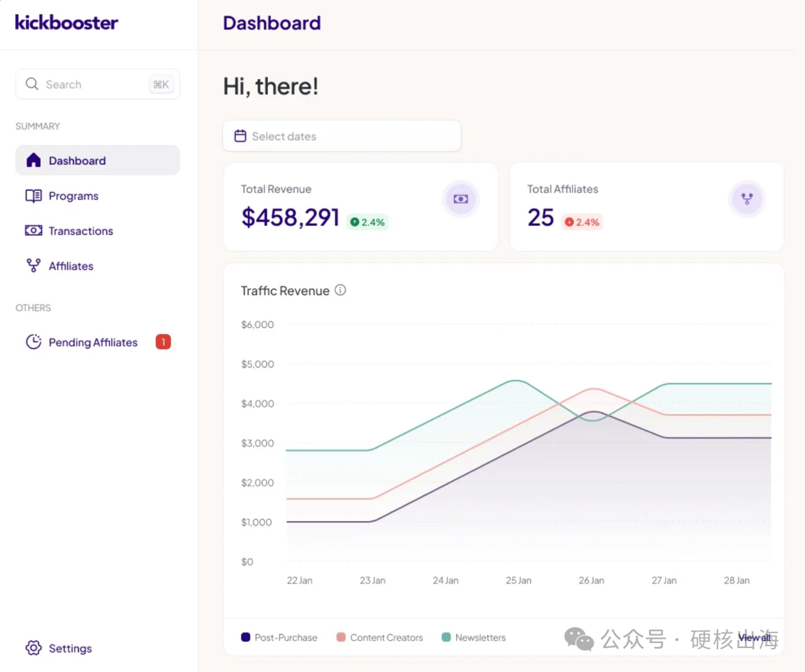This screenshot has height=672, width=805.
Task: Click the Hi, there! greeting
Action: pyautogui.click(x=271, y=86)
